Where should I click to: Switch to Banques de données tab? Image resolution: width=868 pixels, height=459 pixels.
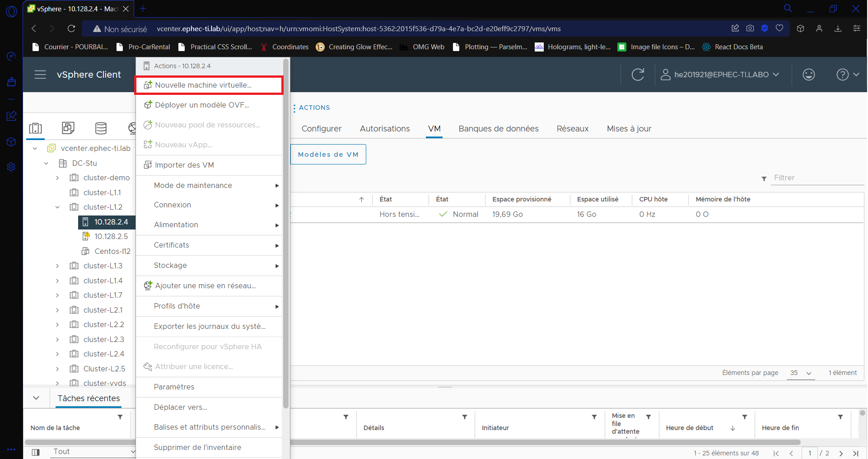499,129
